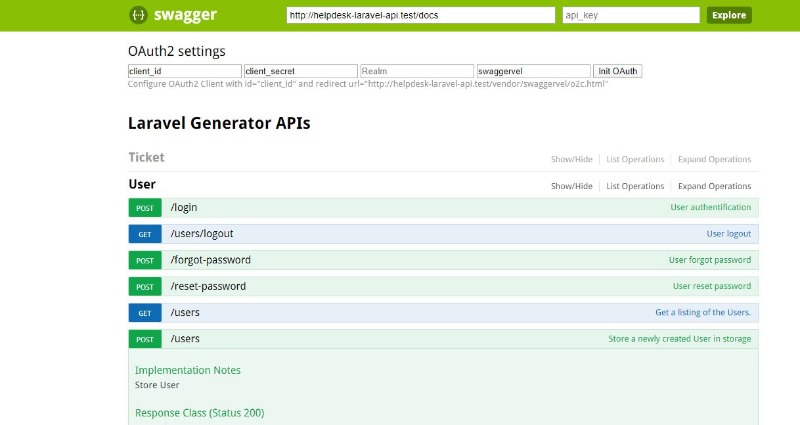800x425 pixels.
Task: Click the swaggervel app name field
Action: coord(533,71)
